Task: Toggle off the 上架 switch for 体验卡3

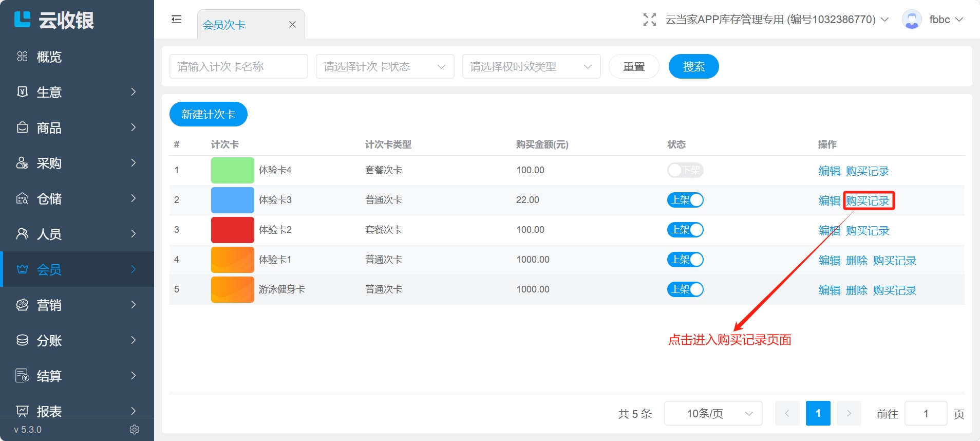Action: (x=685, y=200)
